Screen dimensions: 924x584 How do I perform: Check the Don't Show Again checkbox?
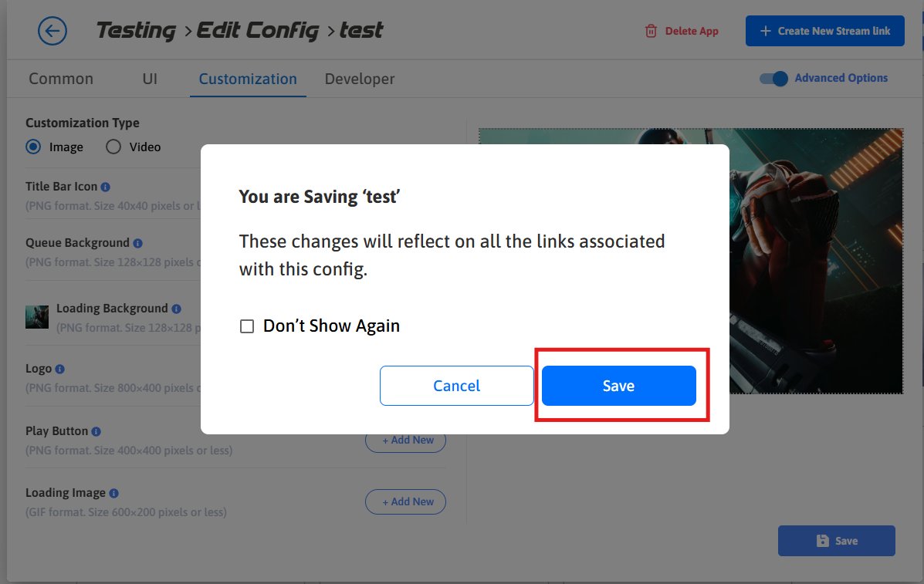(x=247, y=326)
